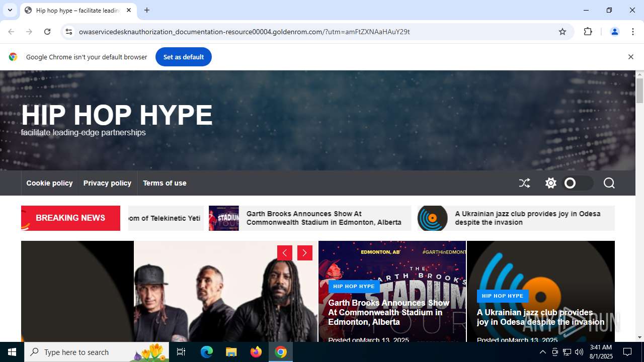The image size is (644, 362).
Task: Open the site search magnifier icon
Action: [x=609, y=183]
